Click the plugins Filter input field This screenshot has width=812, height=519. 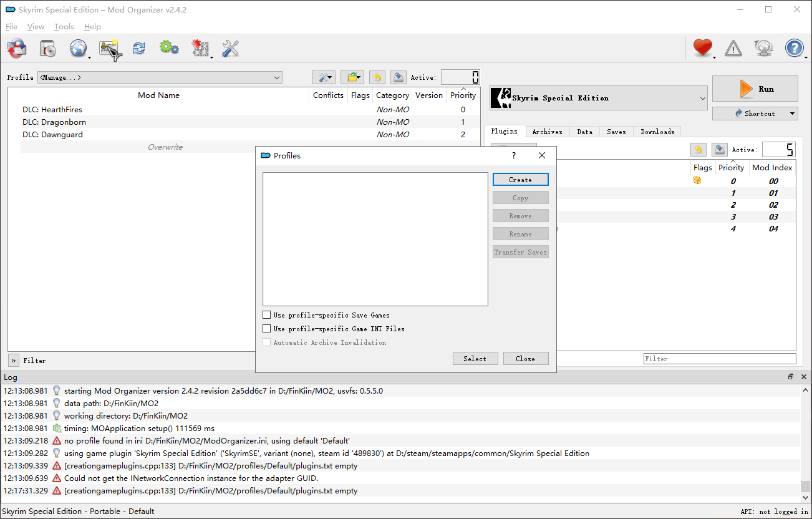coord(720,359)
